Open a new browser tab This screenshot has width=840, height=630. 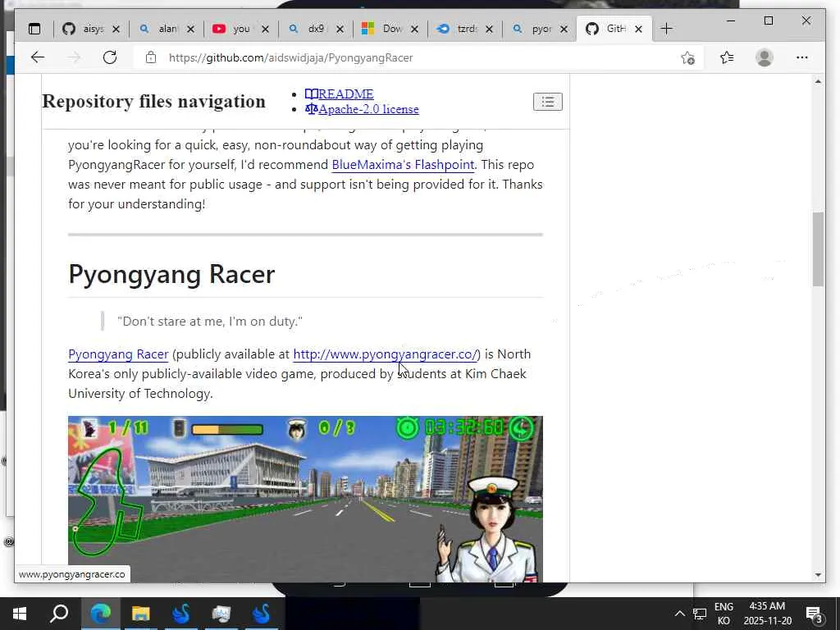666,29
